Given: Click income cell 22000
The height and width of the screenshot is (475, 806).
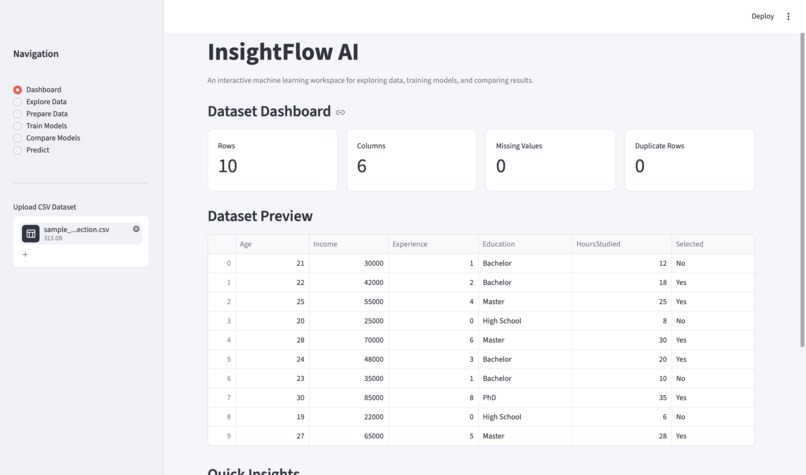Looking at the screenshot, I should pos(349,417).
